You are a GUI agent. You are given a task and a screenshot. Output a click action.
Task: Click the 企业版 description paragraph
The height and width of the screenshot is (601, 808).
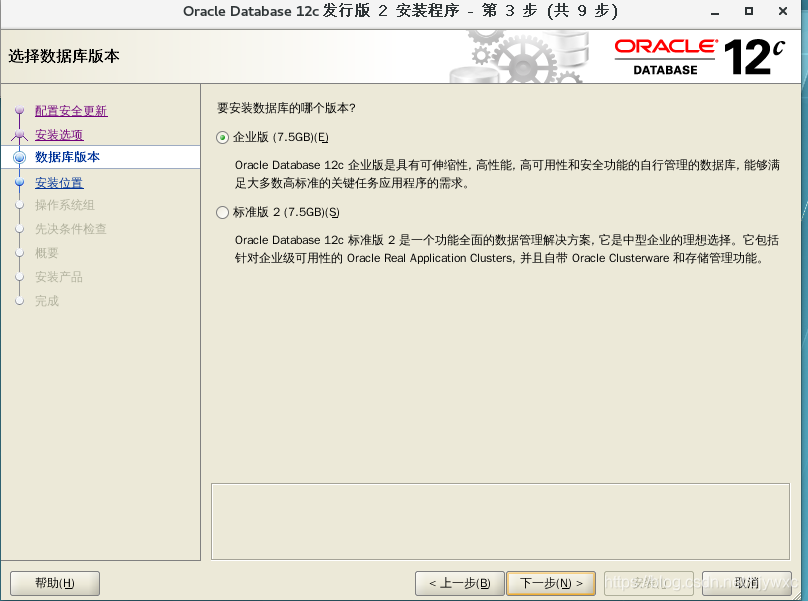pyautogui.click(x=507, y=174)
